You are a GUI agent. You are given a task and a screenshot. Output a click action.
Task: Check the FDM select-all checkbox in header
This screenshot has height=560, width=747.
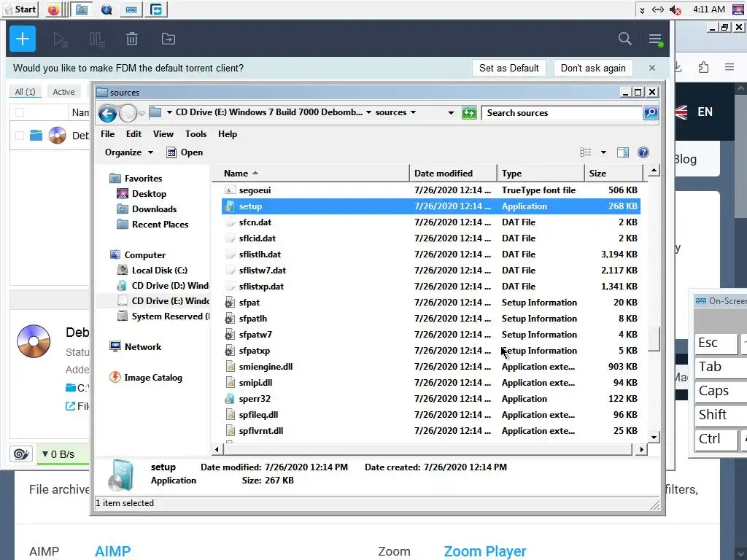pyautogui.click(x=20, y=112)
